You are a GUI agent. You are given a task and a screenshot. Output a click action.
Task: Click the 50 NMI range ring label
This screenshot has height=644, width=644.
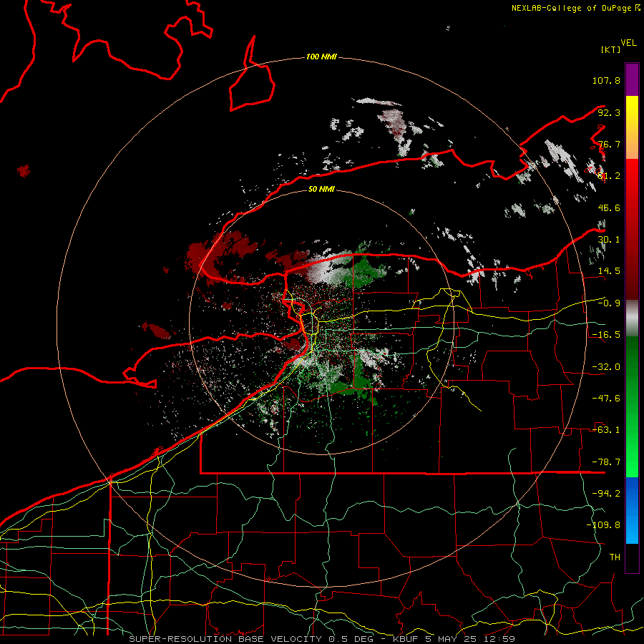321,190
